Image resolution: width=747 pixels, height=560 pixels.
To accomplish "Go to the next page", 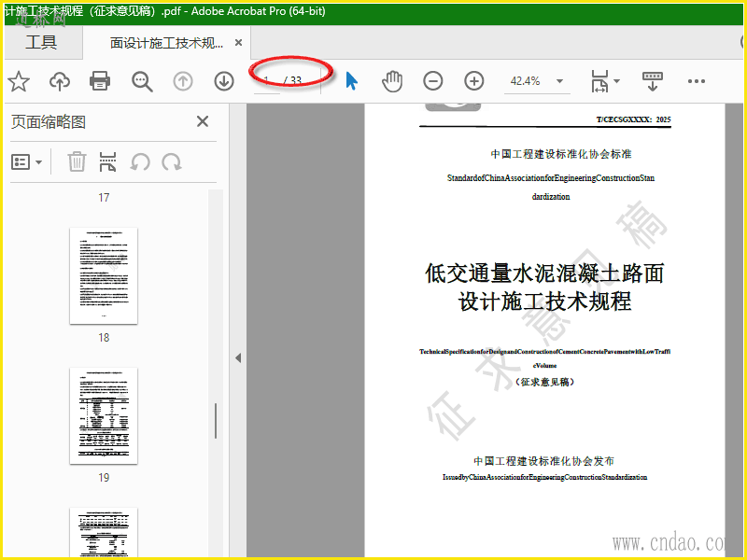I will pyautogui.click(x=224, y=81).
